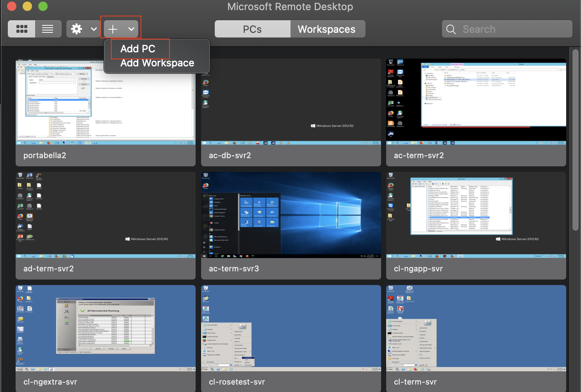
Task: Switch to grid view layout
Action: click(21, 29)
